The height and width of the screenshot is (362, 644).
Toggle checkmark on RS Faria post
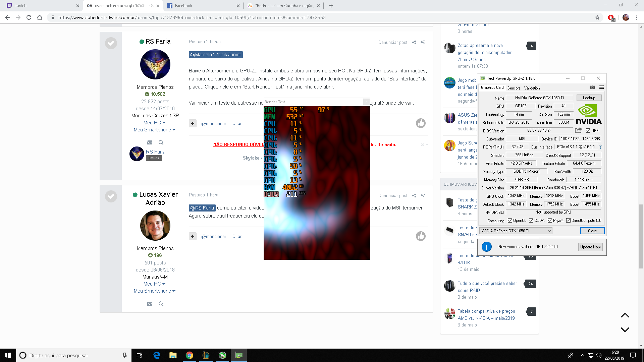[x=111, y=43]
